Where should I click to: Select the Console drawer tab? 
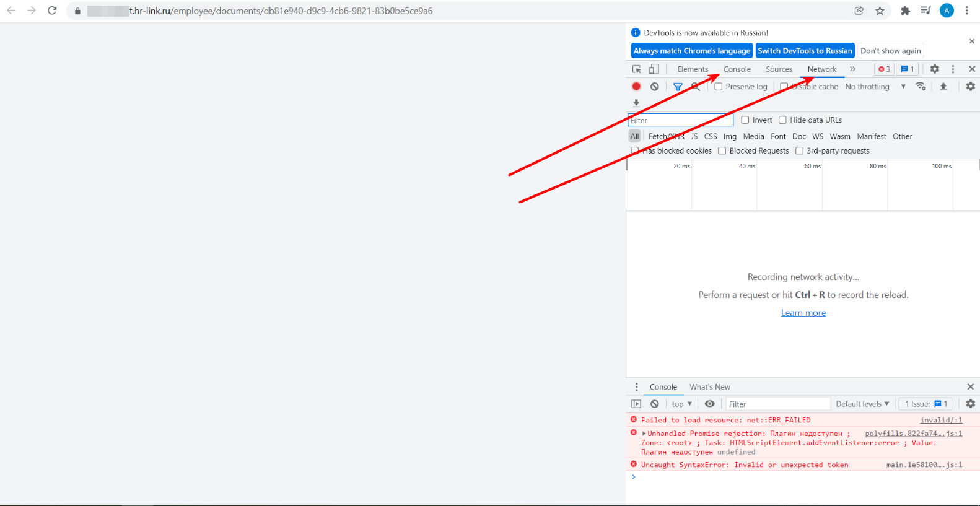tap(663, 387)
